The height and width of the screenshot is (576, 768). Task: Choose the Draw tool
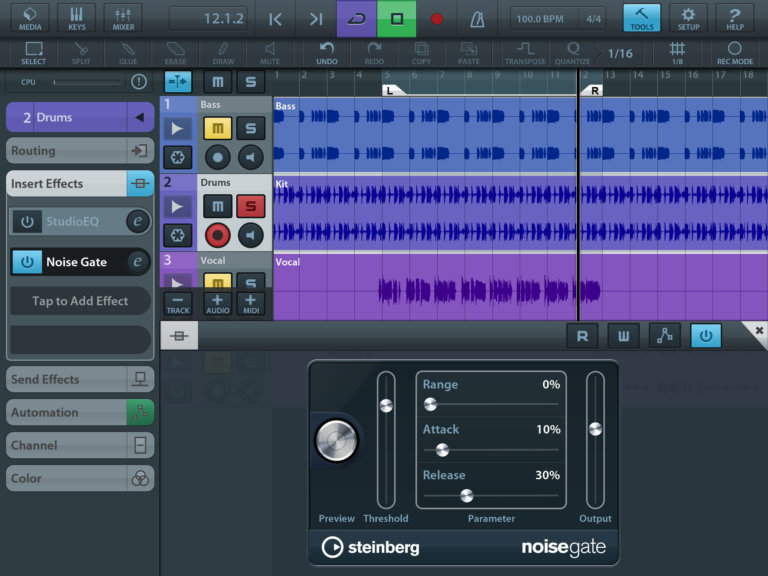click(223, 53)
